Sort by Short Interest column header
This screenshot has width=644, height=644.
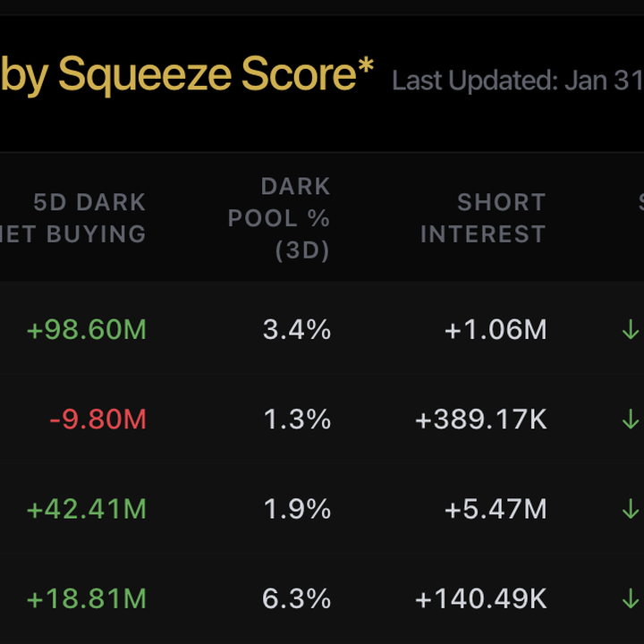(483, 218)
